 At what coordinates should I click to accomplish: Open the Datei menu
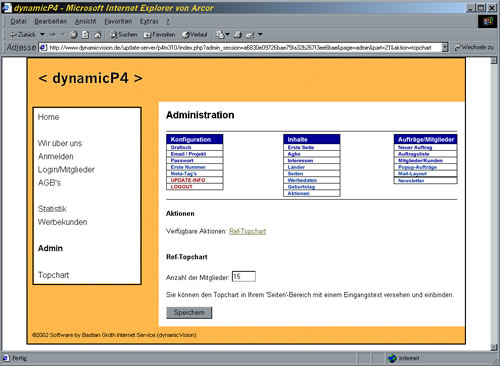click(18, 21)
